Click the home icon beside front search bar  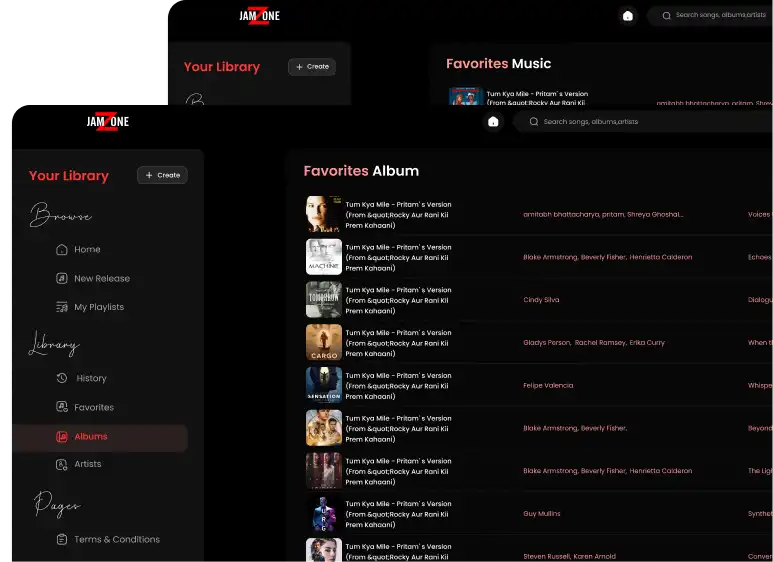click(493, 122)
